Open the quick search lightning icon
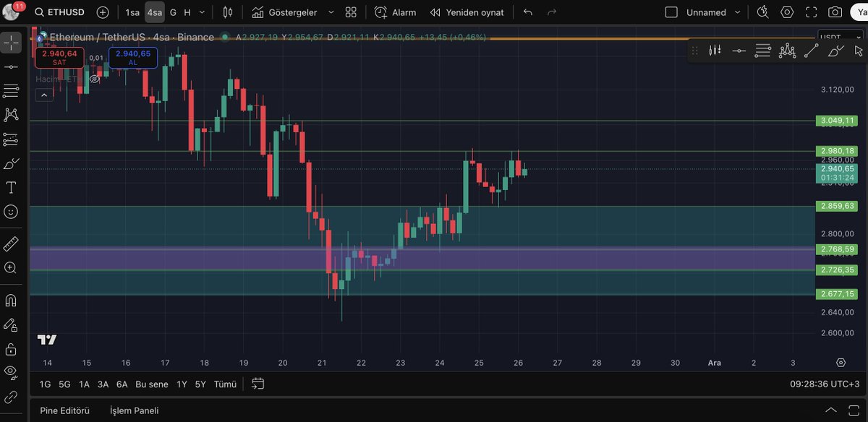The height and width of the screenshot is (422, 868). tap(763, 12)
